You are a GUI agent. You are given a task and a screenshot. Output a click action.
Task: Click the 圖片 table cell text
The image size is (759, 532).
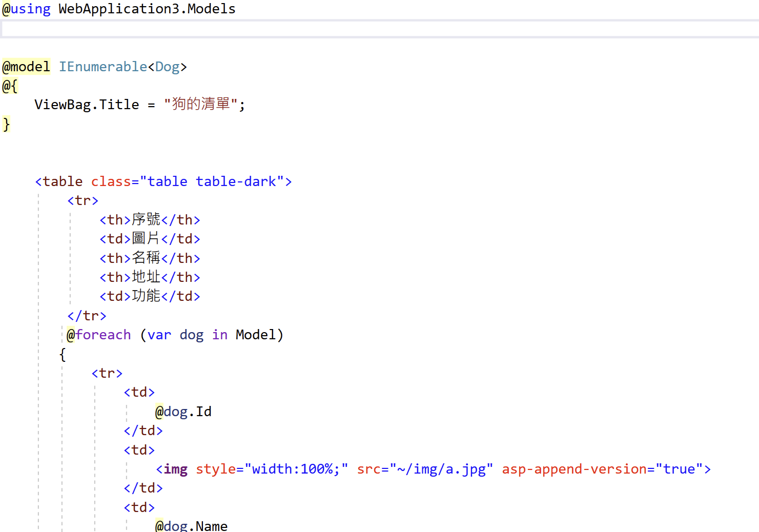coord(147,238)
